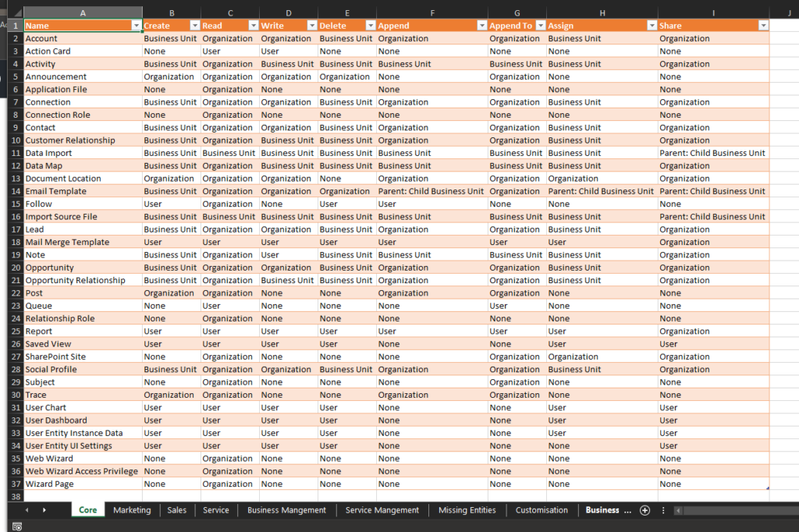Click the macro recording icon in status bar
The width and height of the screenshot is (799, 532).
click(17, 527)
